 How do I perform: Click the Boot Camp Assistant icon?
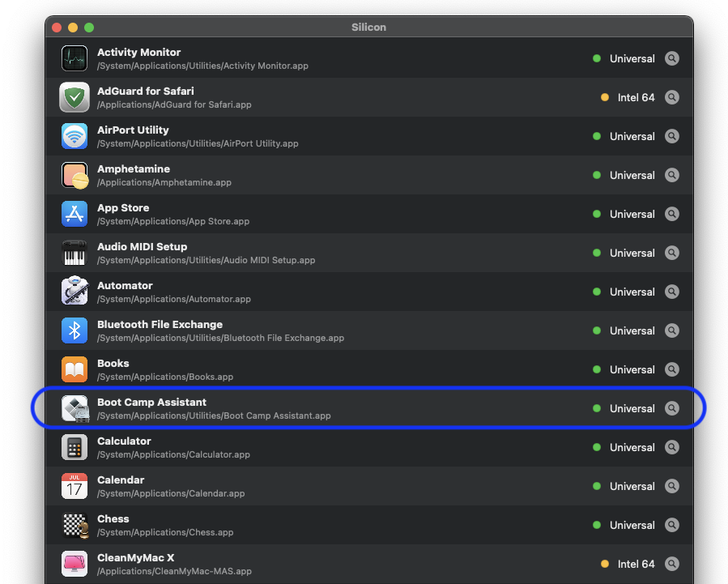tap(75, 408)
